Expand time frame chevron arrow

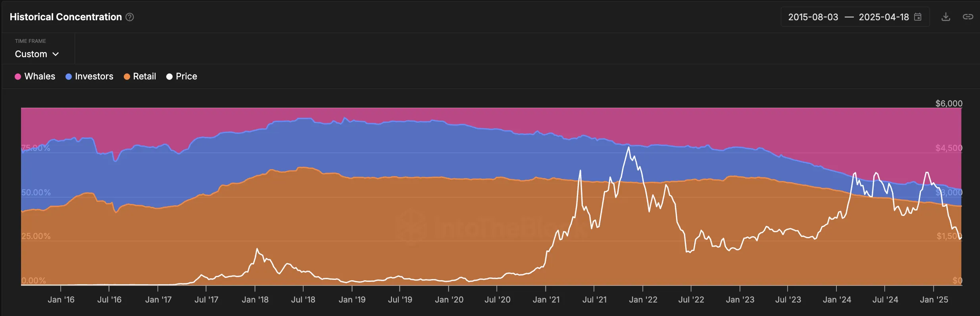coord(56,54)
